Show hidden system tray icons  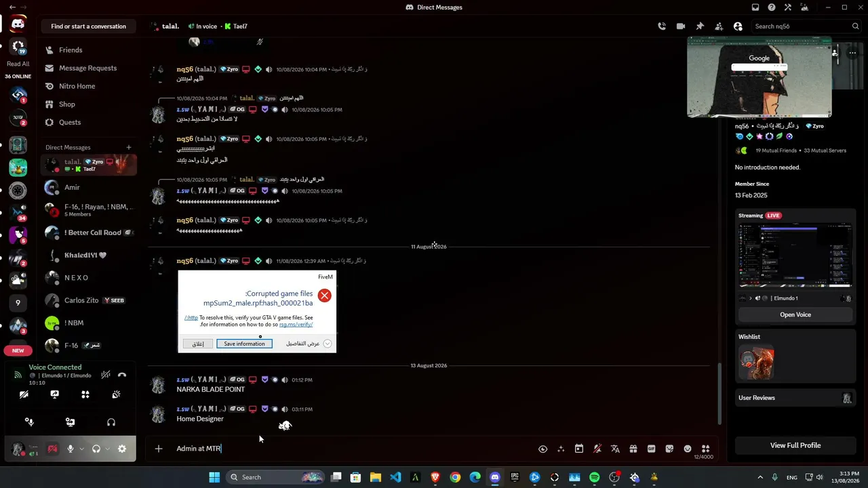760,477
